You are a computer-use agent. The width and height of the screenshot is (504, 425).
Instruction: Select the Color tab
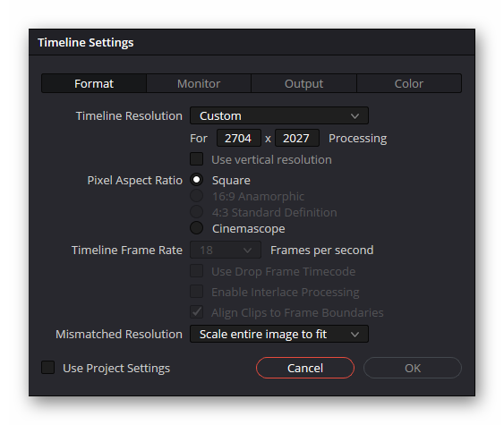(409, 83)
